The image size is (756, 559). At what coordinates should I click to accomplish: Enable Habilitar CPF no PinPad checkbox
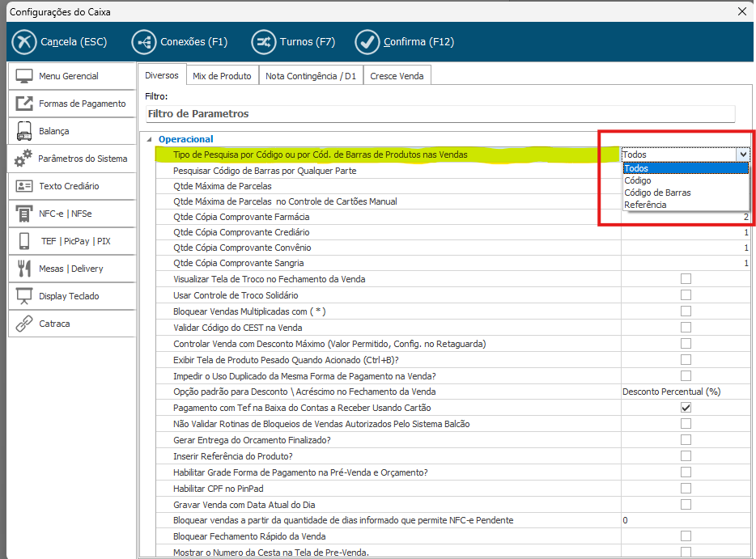(x=686, y=488)
